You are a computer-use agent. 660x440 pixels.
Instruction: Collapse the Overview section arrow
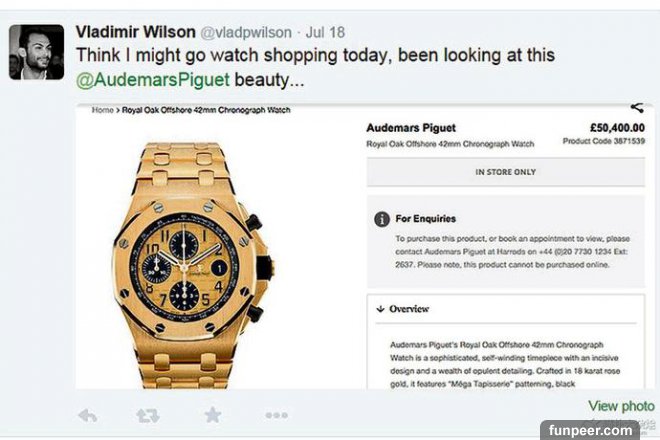coord(381,309)
